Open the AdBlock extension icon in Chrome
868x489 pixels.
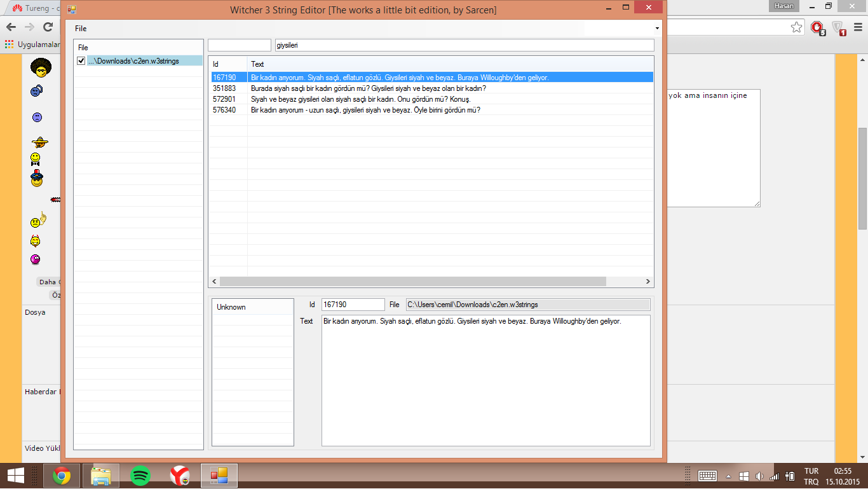(x=817, y=28)
